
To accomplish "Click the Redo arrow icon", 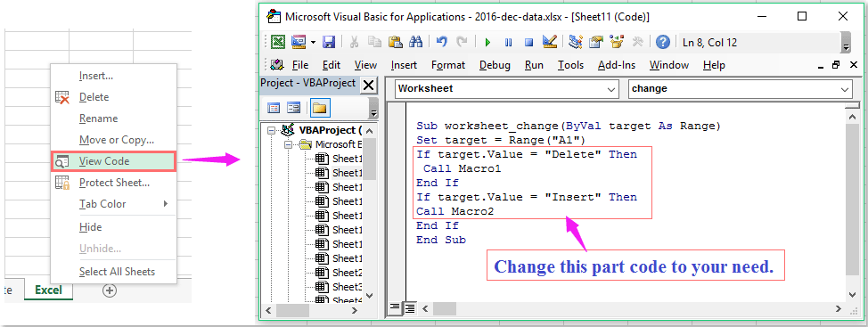I will tap(461, 42).
